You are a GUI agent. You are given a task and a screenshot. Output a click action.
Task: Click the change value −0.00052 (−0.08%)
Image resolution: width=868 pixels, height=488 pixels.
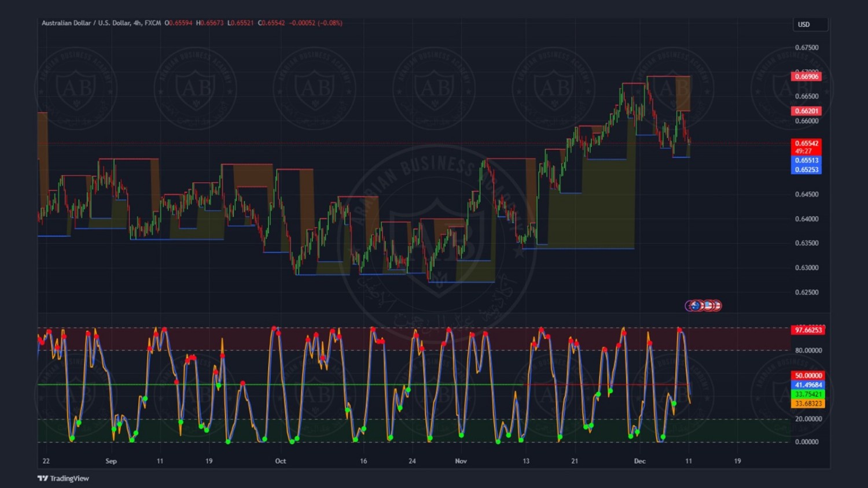(x=316, y=23)
